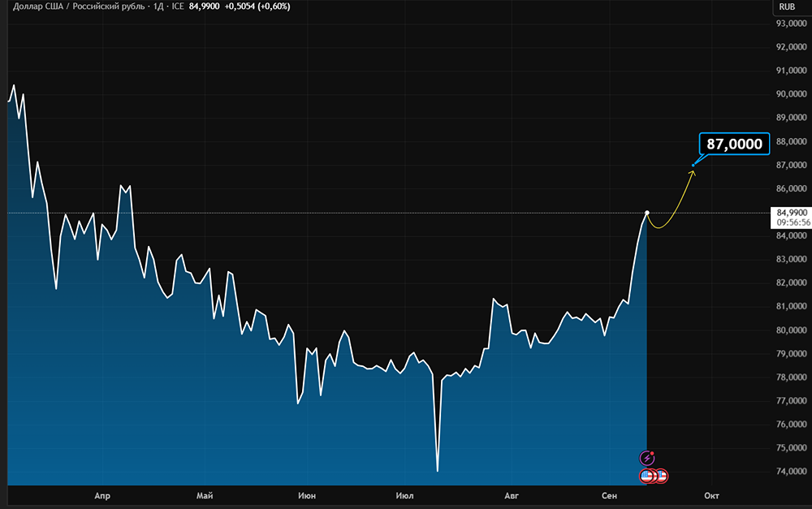Click the 88,0000 price axis label
The height and width of the screenshot is (509, 812).
coord(791,141)
